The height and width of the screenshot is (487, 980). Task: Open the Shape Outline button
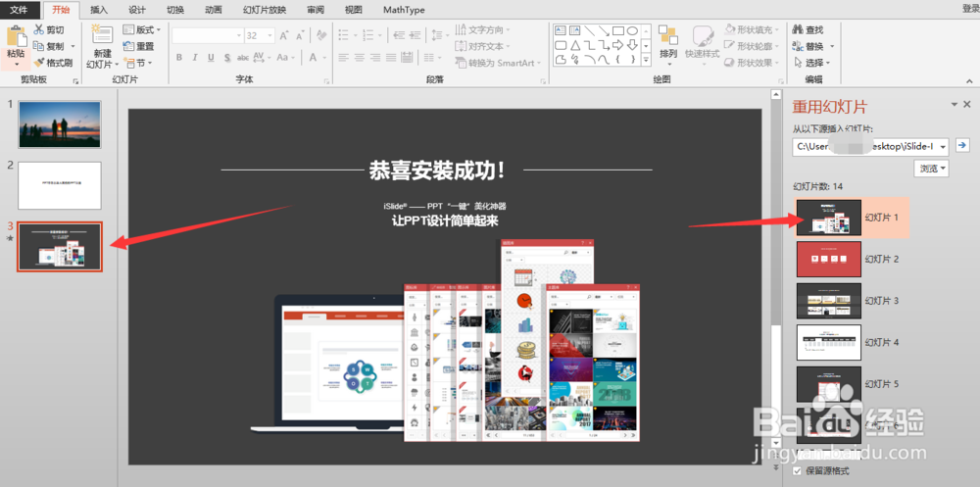[752, 46]
